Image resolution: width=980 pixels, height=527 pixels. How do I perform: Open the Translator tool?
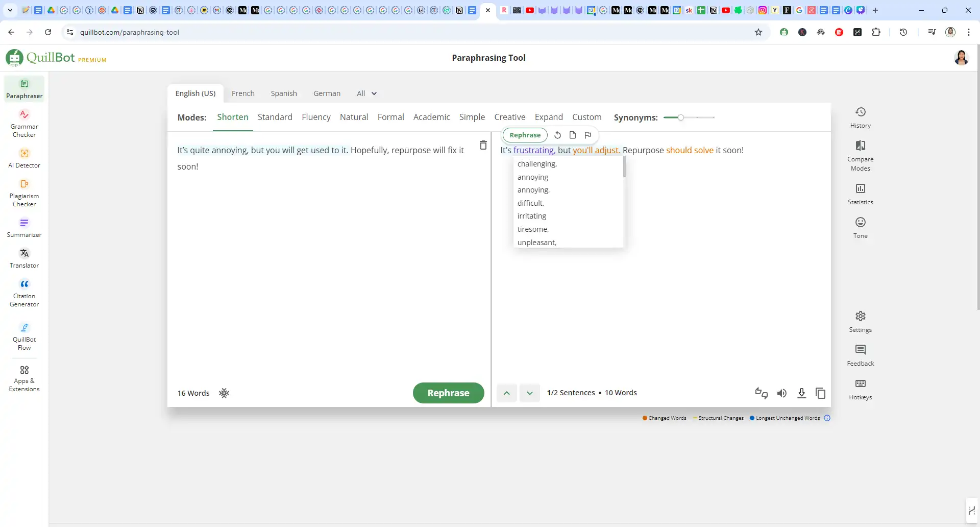pyautogui.click(x=24, y=258)
